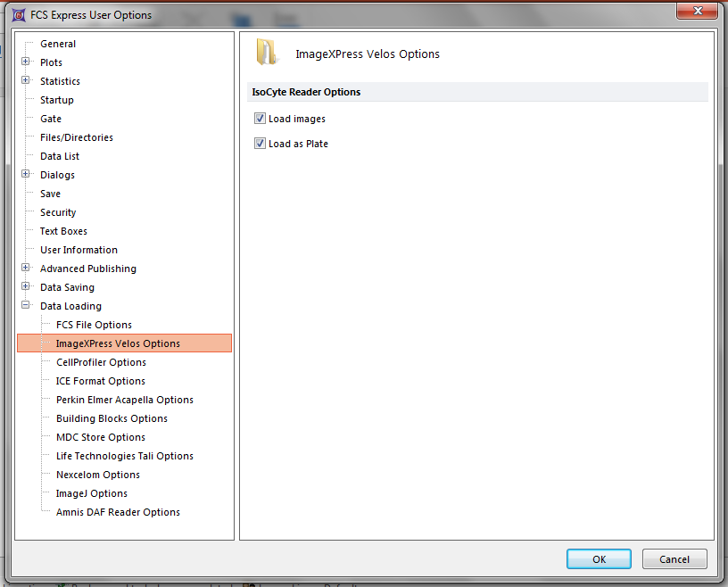Click the ImageXPress Velos folder icon
The height and width of the screenshot is (587, 728).
[x=267, y=54]
